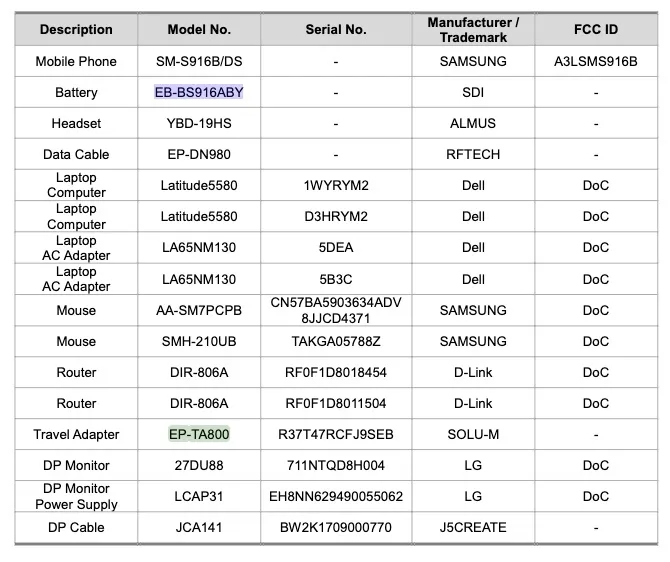Select the SM-S916B/DS model number
This screenshot has height=562, width=670.
pyautogui.click(x=199, y=61)
